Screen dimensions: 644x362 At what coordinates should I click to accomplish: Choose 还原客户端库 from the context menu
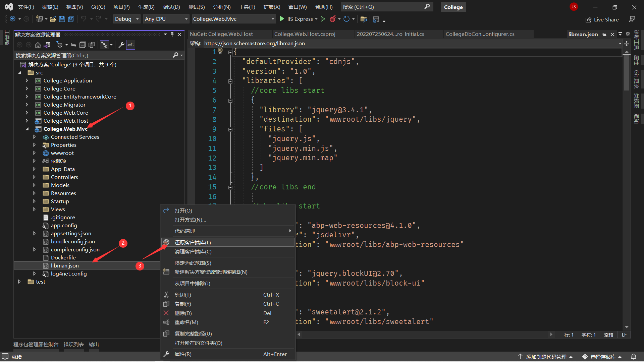(x=193, y=242)
